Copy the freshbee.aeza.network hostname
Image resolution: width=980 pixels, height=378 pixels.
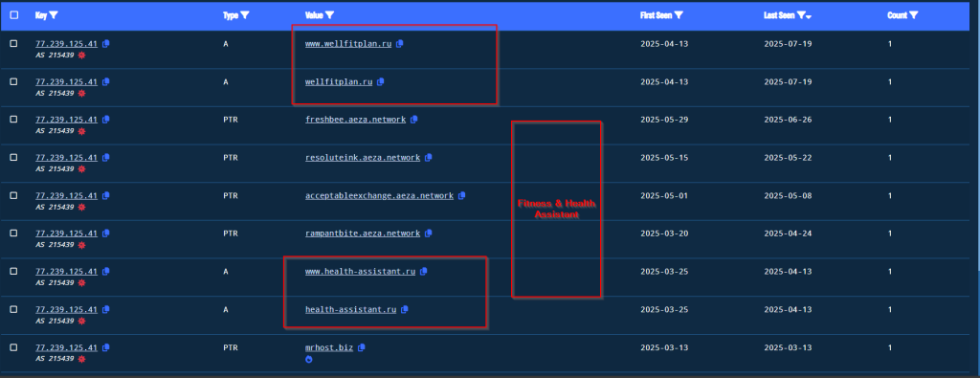point(414,120)
